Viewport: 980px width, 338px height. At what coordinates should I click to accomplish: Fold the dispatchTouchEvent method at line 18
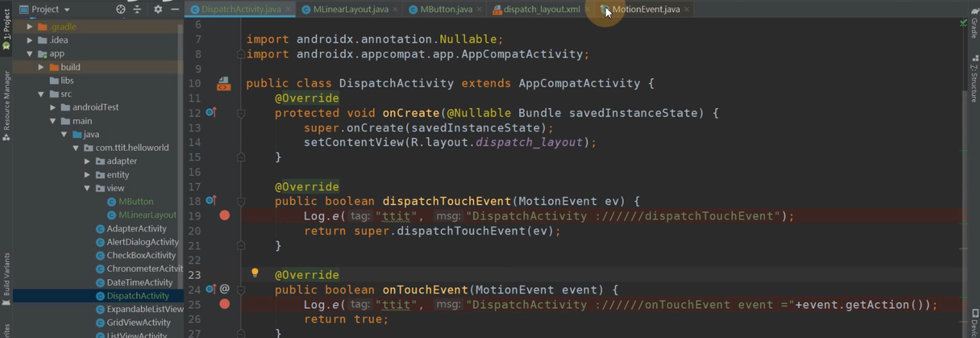pos(240,201)
